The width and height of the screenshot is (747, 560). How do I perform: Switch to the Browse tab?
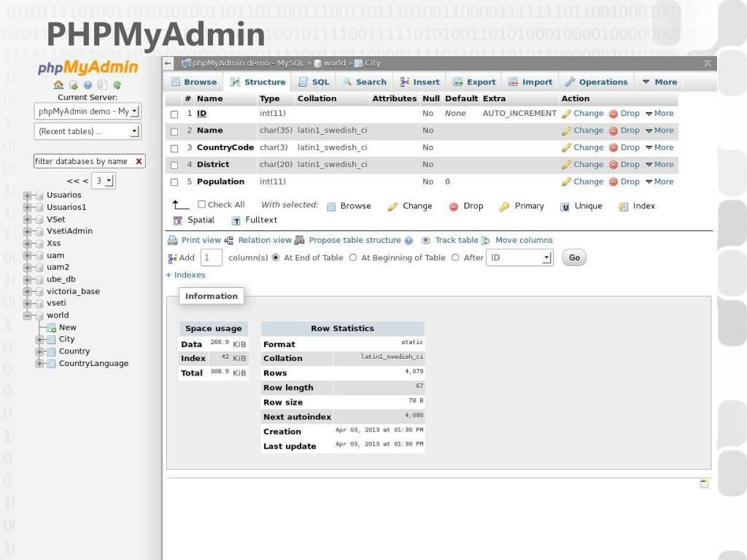tap(194, 82)
